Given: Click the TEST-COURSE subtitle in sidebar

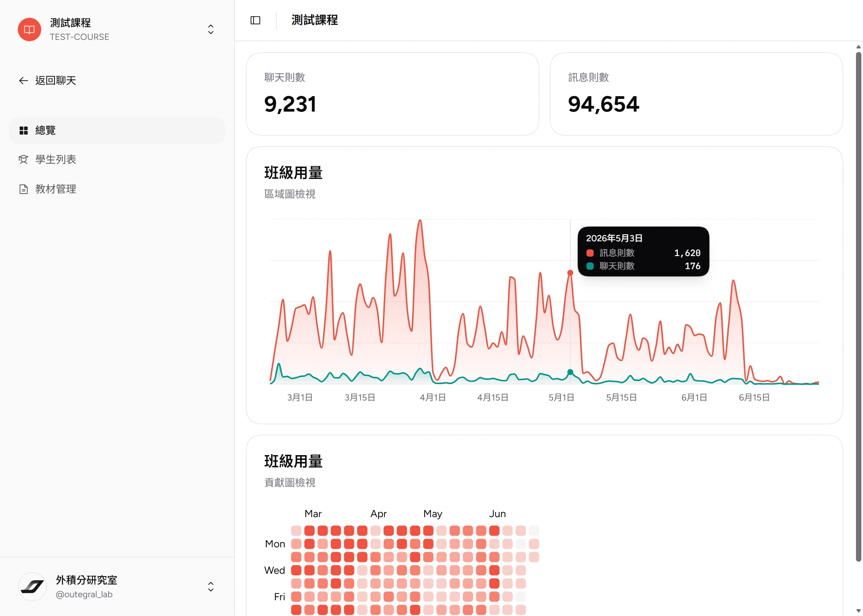Looking at the screenshot, I should [79, 37].
